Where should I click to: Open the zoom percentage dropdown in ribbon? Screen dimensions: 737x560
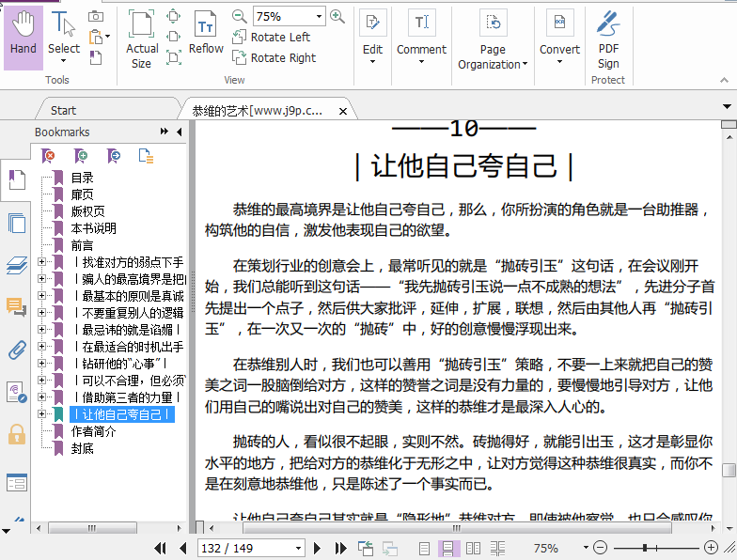click(x=319, y=16)
